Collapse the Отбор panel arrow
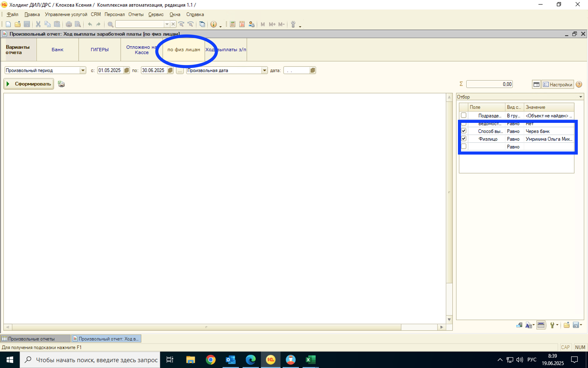Viewport: 588px width, 368px height. pyautogui.click(x=581, y=97)
